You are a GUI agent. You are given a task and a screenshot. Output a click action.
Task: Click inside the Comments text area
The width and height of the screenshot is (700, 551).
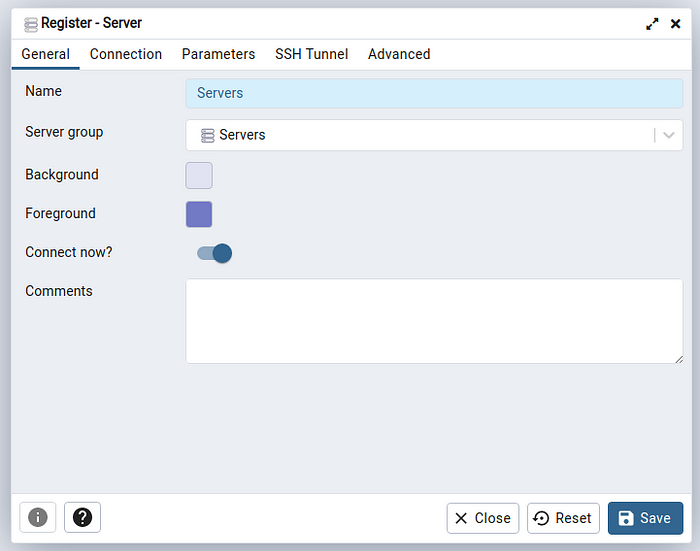(x=434, y=321)
